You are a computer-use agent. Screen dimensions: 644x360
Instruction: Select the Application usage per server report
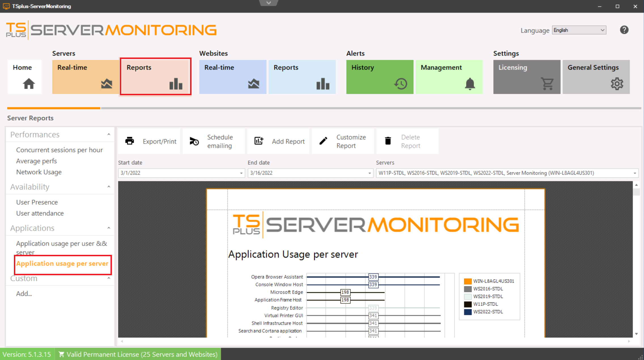(62, 264)
